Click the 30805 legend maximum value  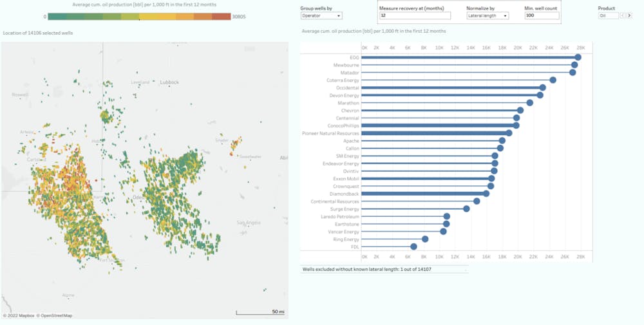[239, 17]
